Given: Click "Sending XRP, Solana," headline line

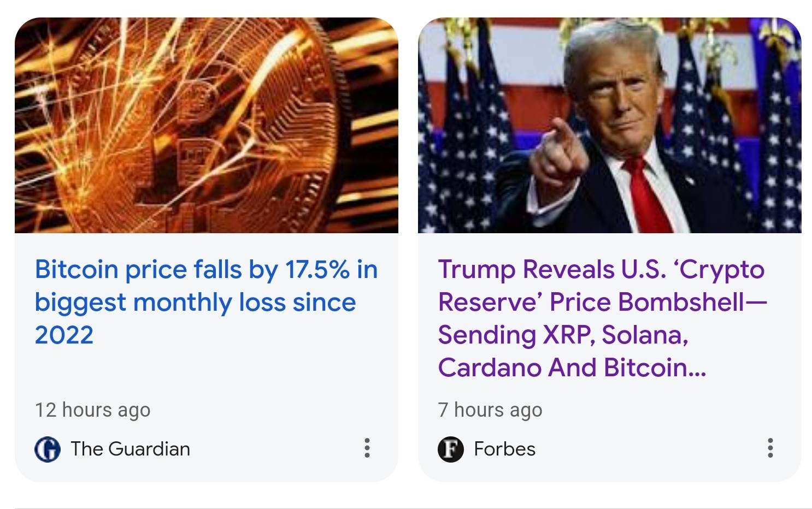Looking at the screenshot, I should [563, 335].
